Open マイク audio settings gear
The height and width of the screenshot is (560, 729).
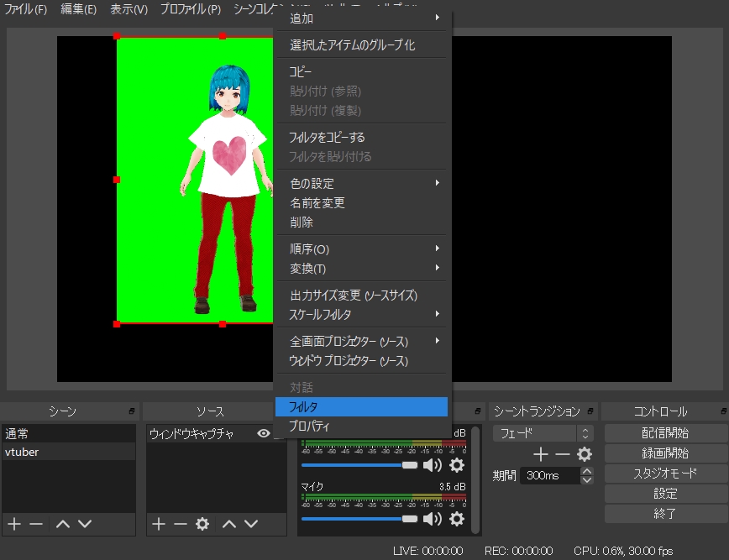click(x=457, y=519)
